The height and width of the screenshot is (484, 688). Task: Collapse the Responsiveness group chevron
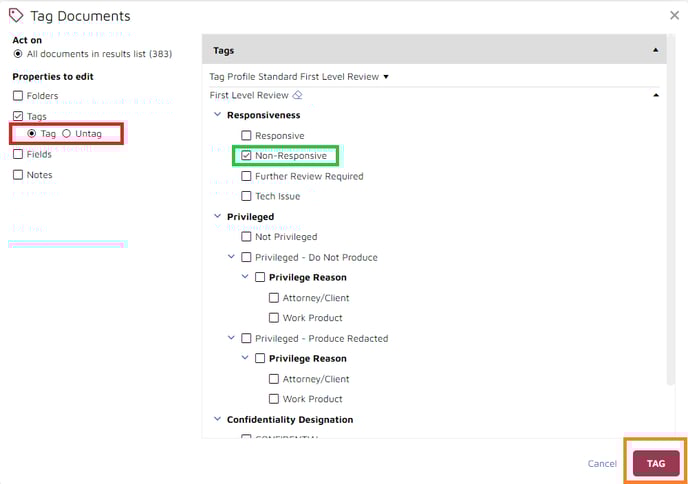217,115
